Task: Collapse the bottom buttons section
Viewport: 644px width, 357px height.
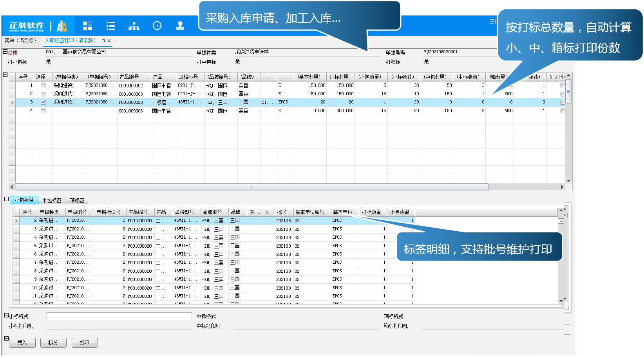Action: pos(6,338)
